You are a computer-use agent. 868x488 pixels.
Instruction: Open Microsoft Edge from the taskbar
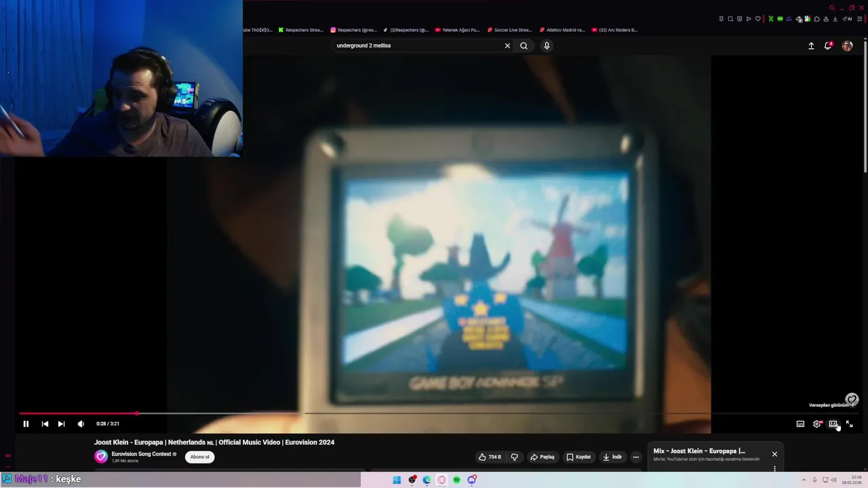coord(427,480)
